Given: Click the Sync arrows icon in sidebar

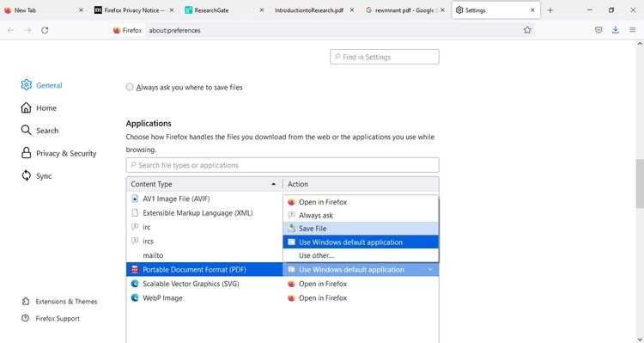Looking at the screenshot, I should [27, 175].
